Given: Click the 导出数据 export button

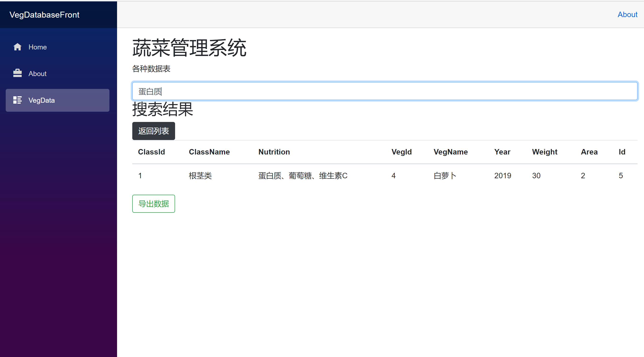Looking at the screenshot, I should pos(153,204).
